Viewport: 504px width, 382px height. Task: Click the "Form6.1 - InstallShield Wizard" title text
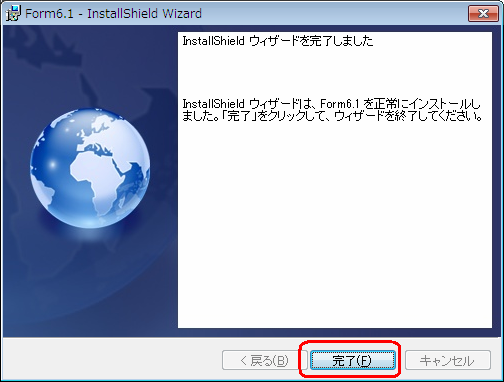point(113,14)
